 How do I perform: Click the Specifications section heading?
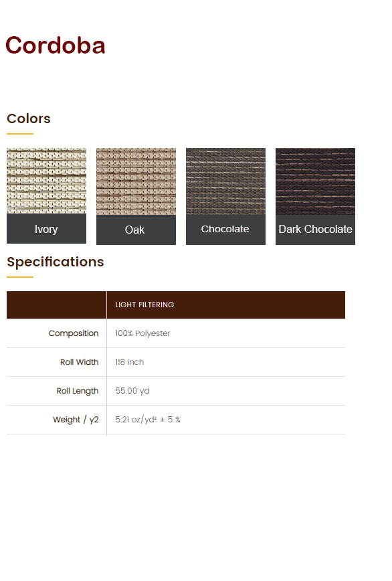tap(55, 262)
